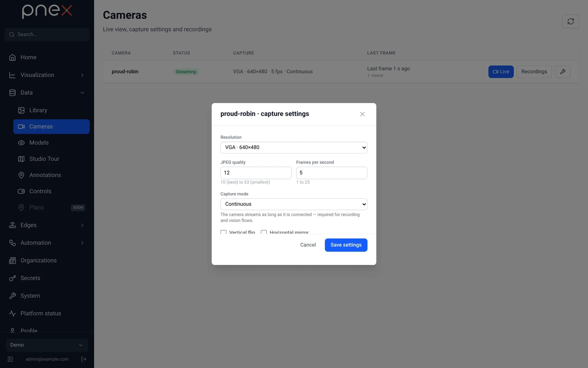Click the Controls toggle icon
Screen dimensions: 588x368
click(21, 191)
